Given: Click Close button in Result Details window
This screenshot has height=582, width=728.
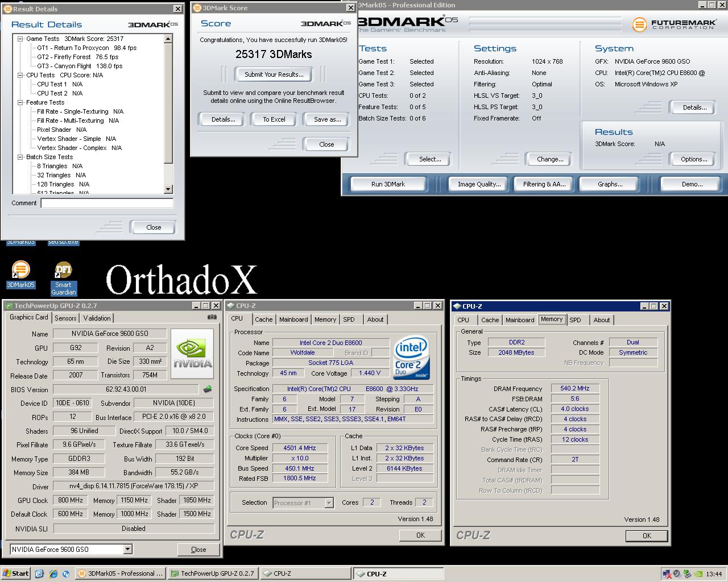Looking at the screenshot, I should (154, 227).
